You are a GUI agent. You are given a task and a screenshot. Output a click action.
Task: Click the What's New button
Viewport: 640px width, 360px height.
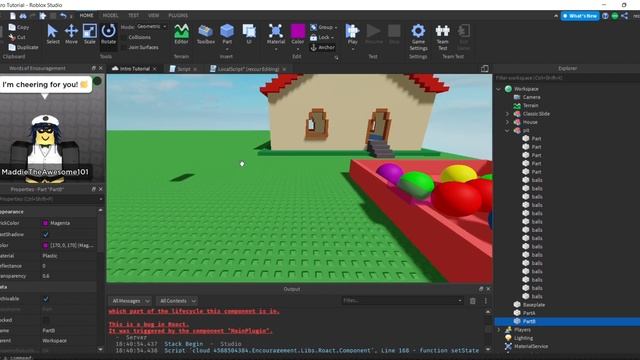(580, 16)
